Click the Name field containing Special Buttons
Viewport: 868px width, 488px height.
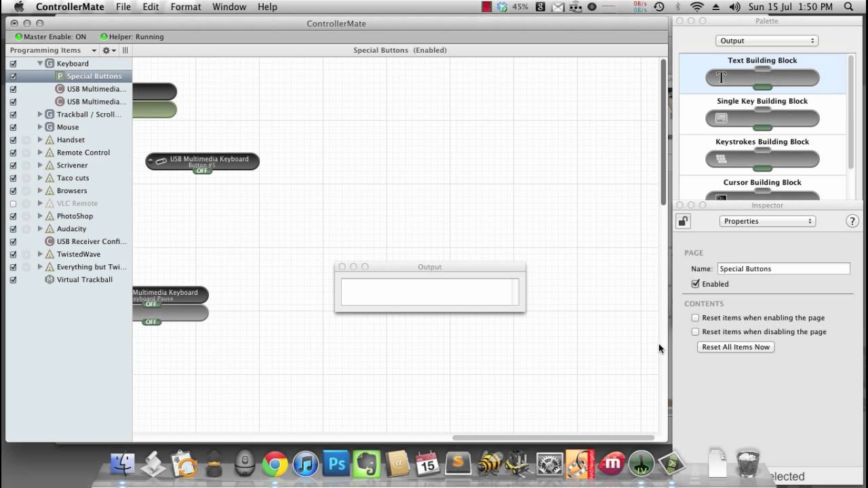tap(783, 268)
